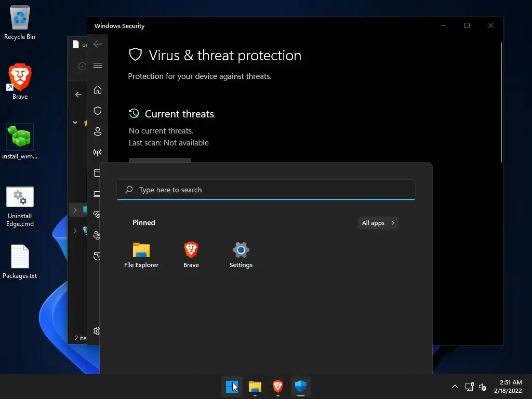532x399 pixels.
Task: Launch Brave from Start pinned apps
Action: click(x=191, y=255)
